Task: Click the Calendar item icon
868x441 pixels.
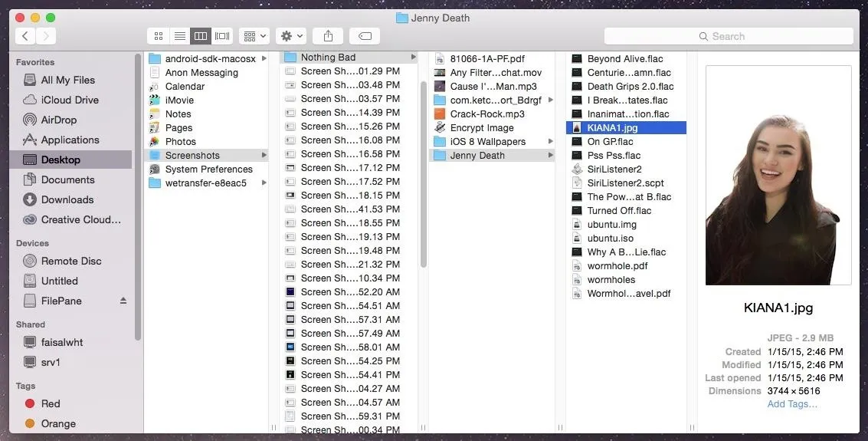Action: (x=155, y=87)
